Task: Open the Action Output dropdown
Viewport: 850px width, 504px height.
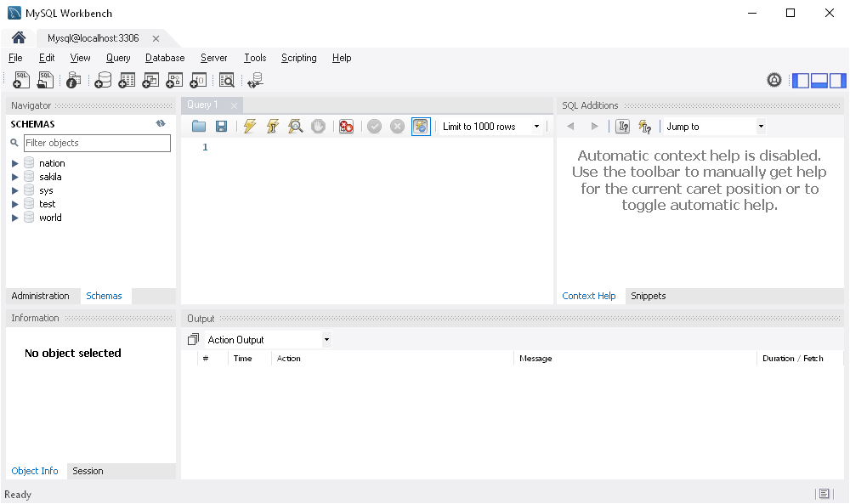Action: click(x=327, y=338)
